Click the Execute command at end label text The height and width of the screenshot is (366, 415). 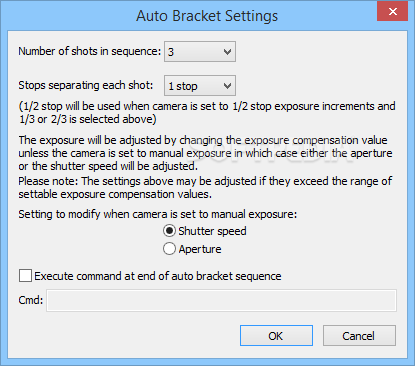tap(158, 276)
